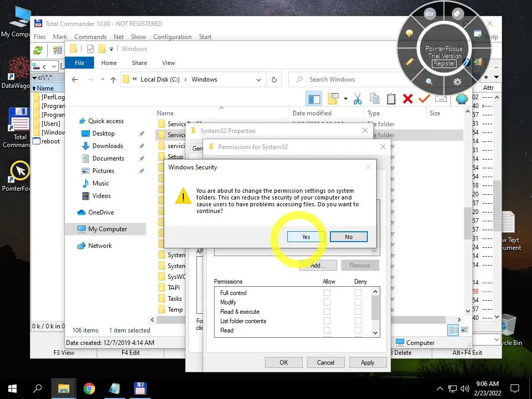Select Downloads in Explorer navigation pane
532x399 pixels.
pos(108,146)
